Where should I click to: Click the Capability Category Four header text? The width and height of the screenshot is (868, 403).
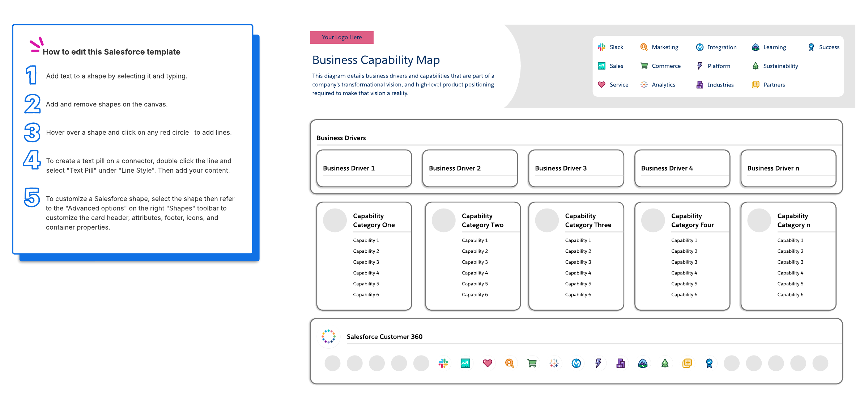[x=692, y=220]
